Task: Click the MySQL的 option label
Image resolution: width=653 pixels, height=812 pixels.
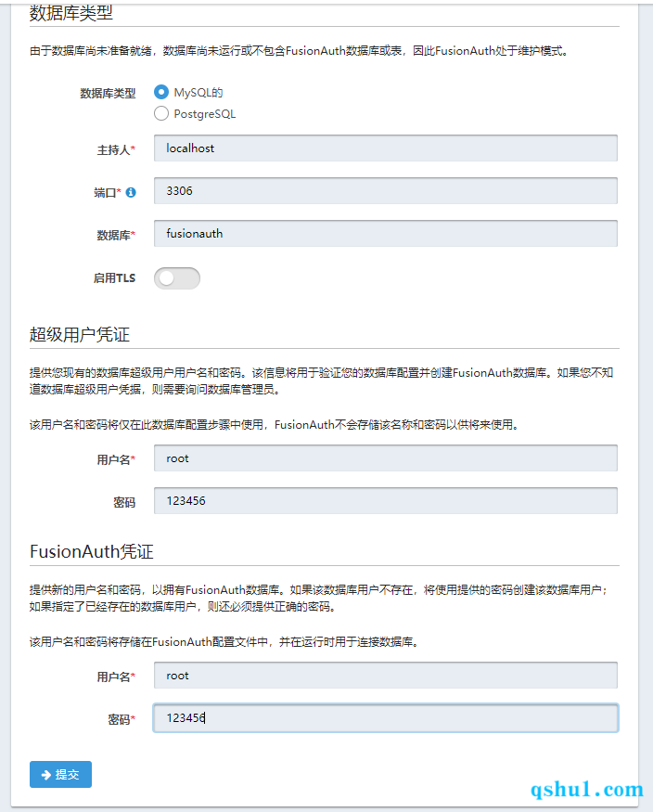Action: pos(198,93)
